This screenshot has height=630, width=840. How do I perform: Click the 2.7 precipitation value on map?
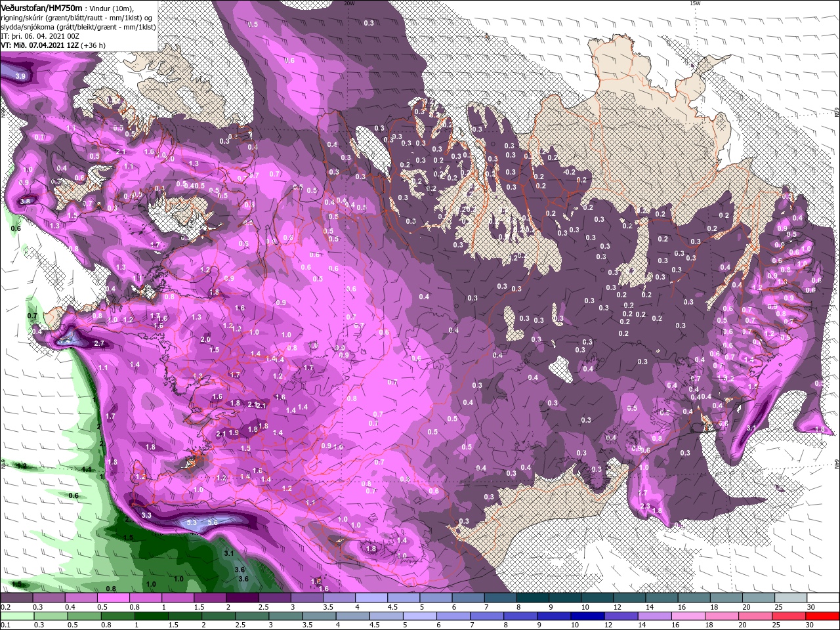(x=100, y=343)
